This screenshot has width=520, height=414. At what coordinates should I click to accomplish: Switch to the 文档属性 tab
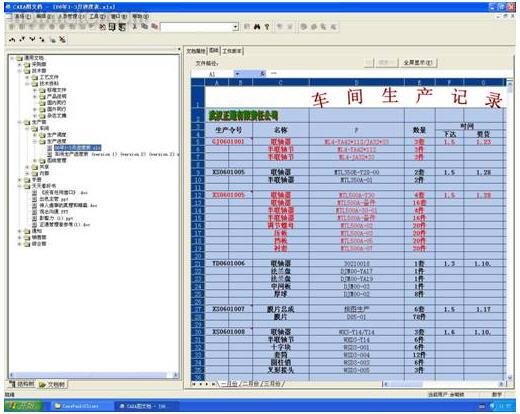tap(196, 51)
